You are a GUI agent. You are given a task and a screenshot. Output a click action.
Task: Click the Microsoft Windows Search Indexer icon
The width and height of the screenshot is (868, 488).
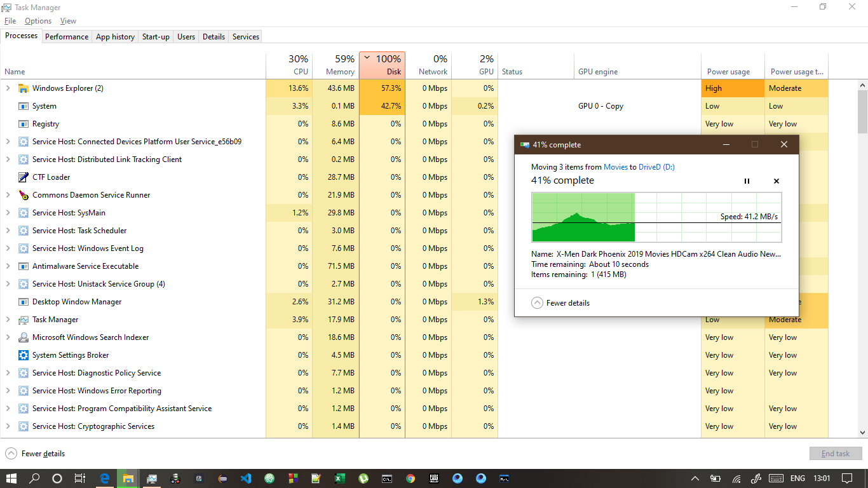24,337
